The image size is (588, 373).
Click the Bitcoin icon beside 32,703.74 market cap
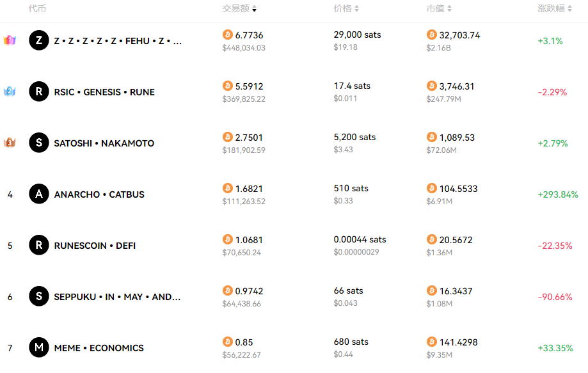point(432,35)
